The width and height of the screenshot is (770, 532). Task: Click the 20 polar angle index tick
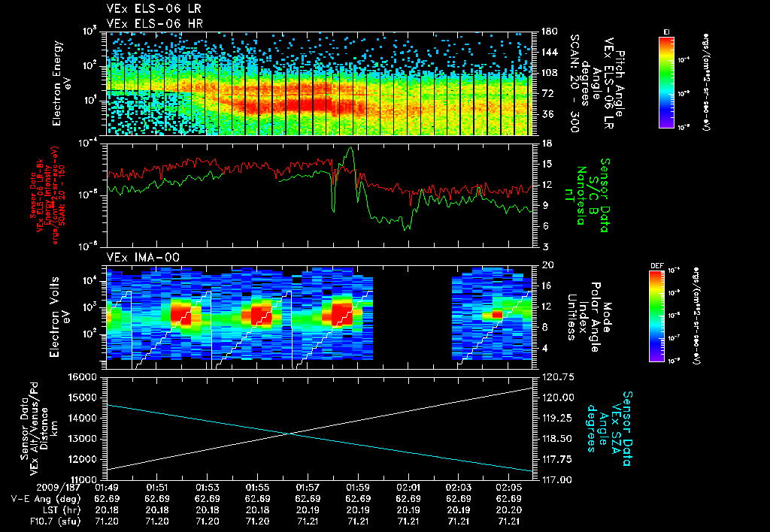pyautogui.click(x=547, y=265)
